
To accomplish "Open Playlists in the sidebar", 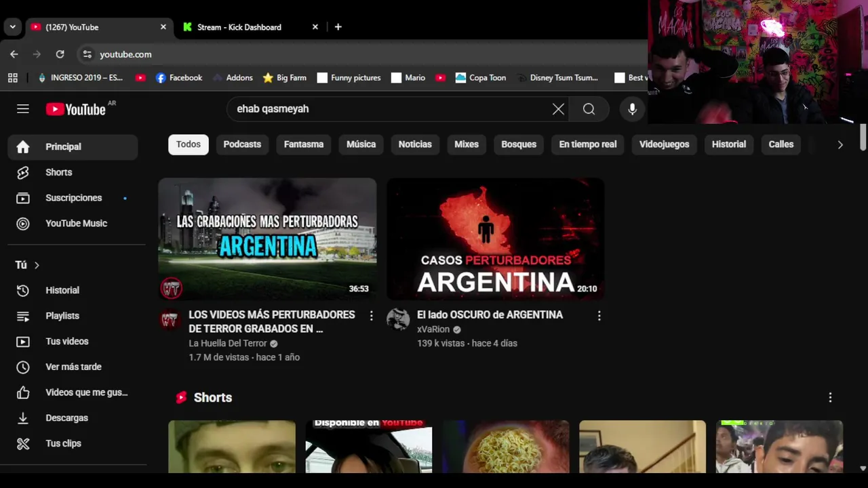I will pyautogui.click(x=73, y=316).
